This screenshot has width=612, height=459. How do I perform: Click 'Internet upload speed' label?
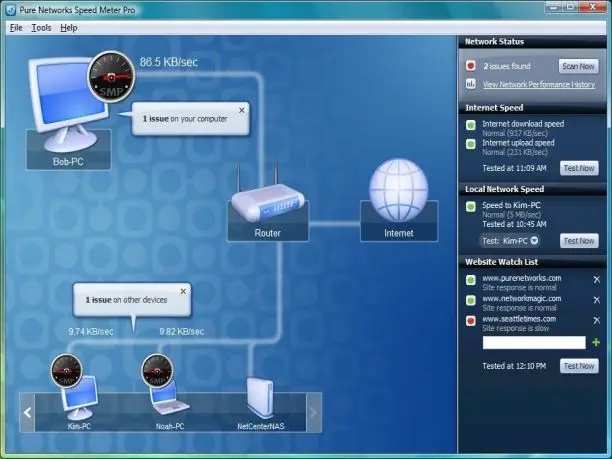click(518, 143)
